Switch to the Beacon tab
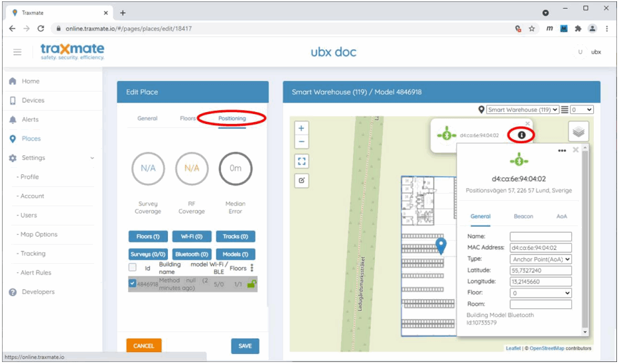The height and width of the screenshot is (364, 619). coord(523,217)
